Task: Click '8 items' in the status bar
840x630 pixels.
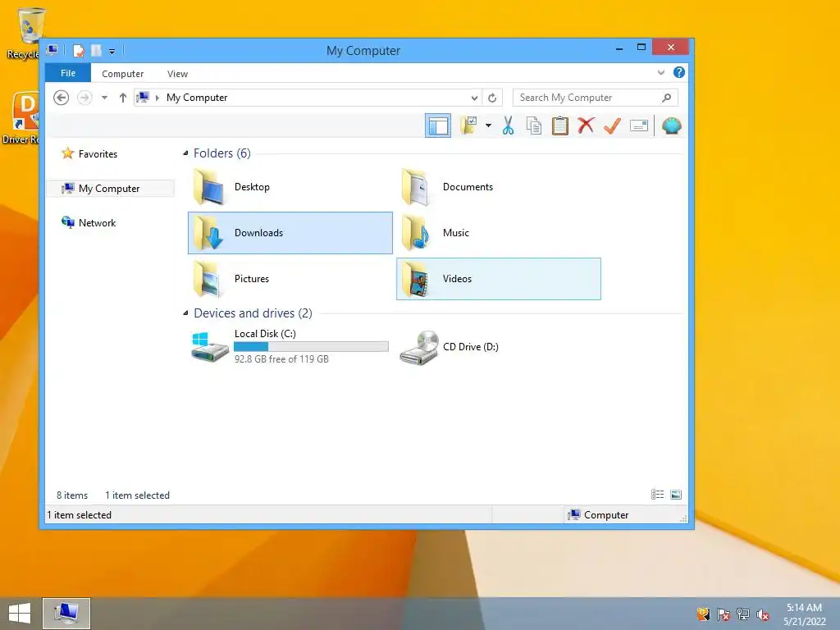Action: [72, 495]
